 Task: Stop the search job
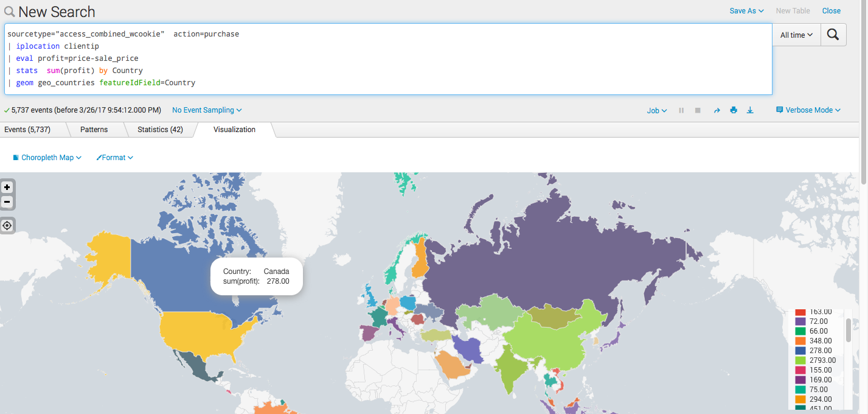(697, 111)
